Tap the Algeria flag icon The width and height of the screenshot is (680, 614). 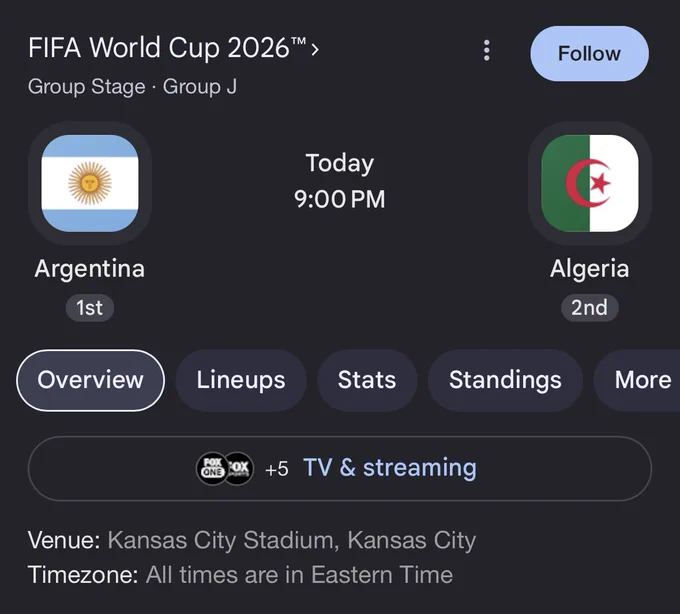pyautogui.click(x=590, y=183)
